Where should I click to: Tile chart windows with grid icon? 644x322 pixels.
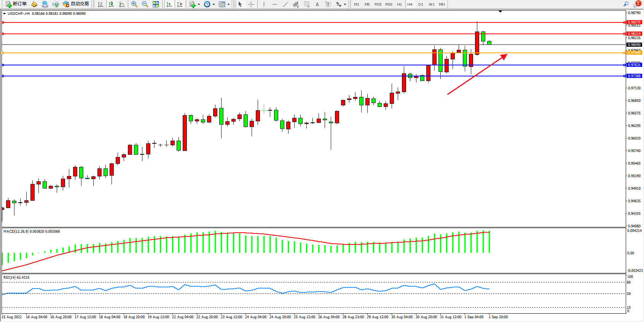156,4
